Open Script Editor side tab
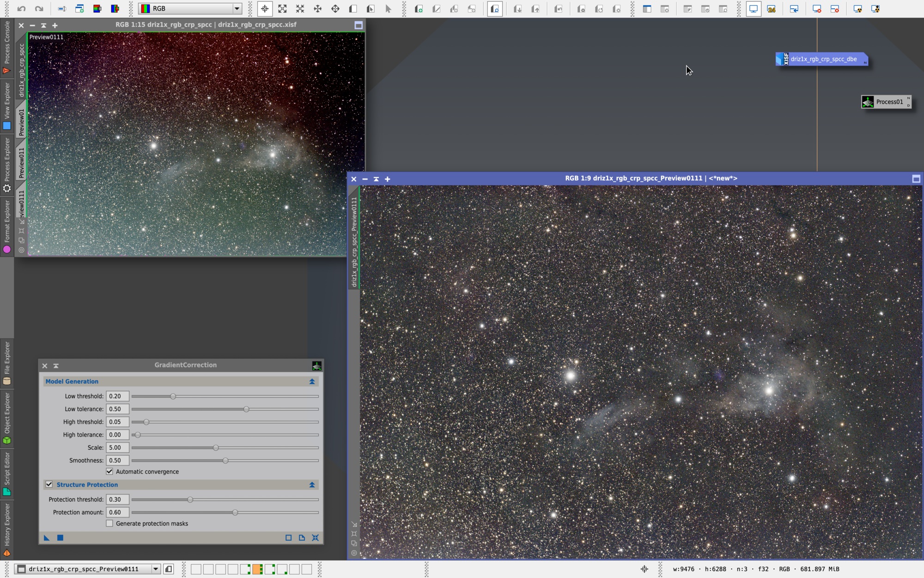Viewport: 924px width, 578px height. (x=6, y=473)
